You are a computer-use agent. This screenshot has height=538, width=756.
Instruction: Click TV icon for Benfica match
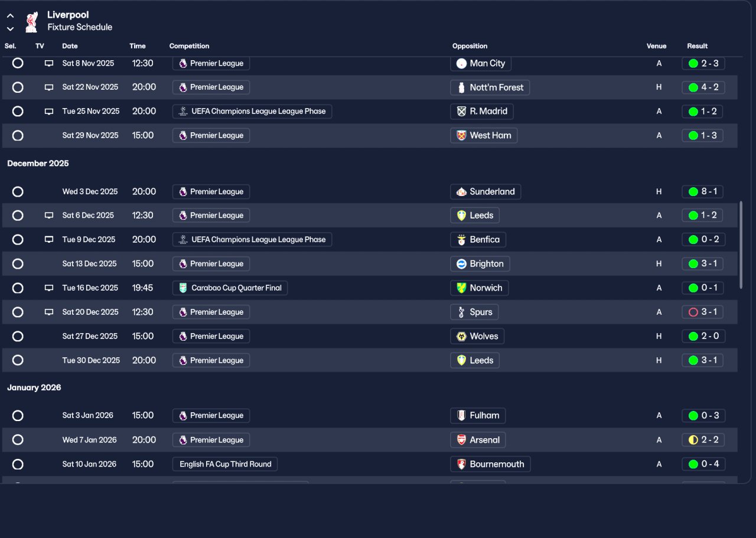(x=49, y=240)
